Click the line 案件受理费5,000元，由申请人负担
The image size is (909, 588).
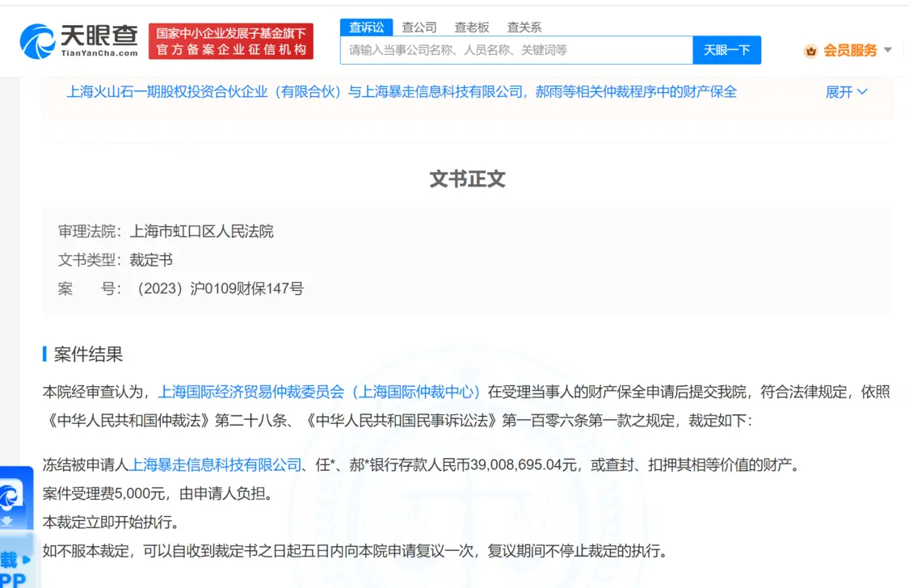(x=158, y=493)
